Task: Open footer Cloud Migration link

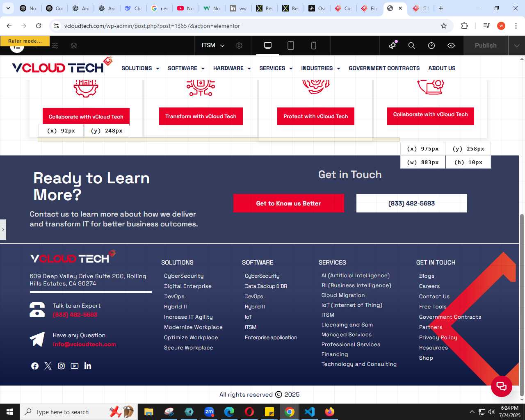Action: coord(343,295)
